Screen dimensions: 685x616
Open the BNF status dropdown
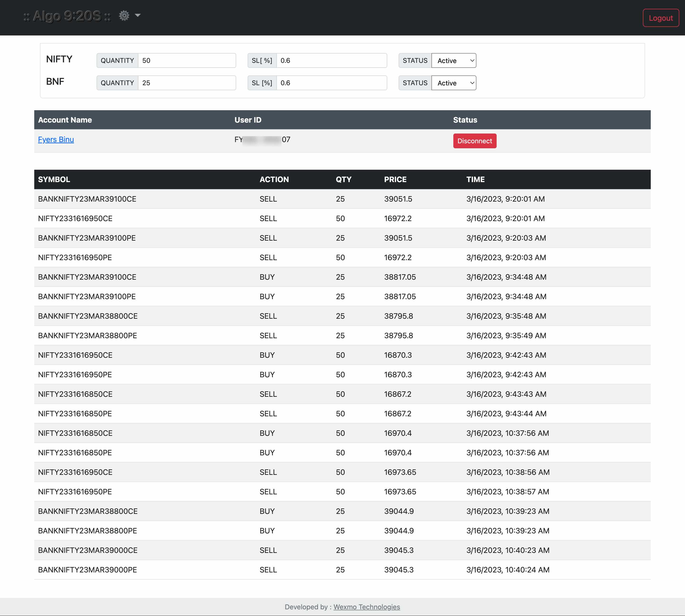[x=454, y=83]
